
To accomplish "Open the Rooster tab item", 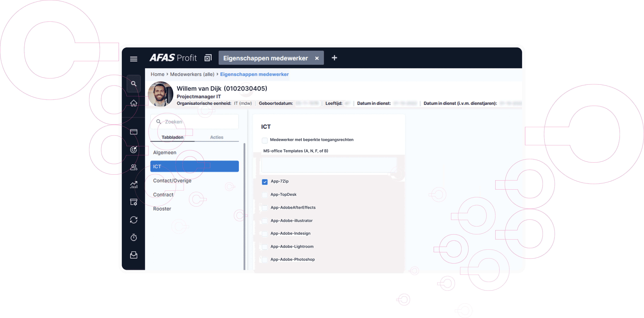I will click(162, 209).
